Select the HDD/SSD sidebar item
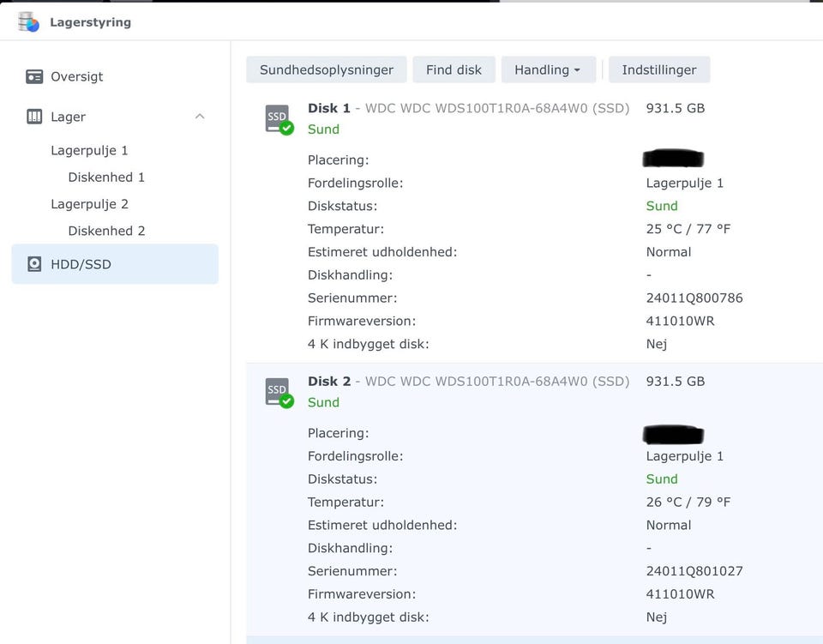 [x=81, y=264]
